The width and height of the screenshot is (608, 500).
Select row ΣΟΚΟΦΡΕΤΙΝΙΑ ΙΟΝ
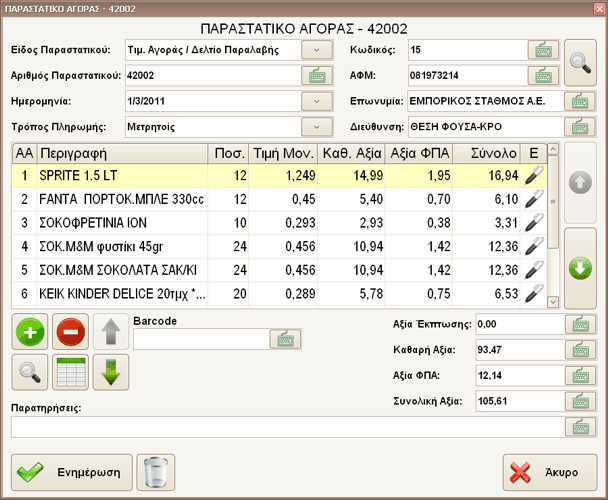[279, 223]
